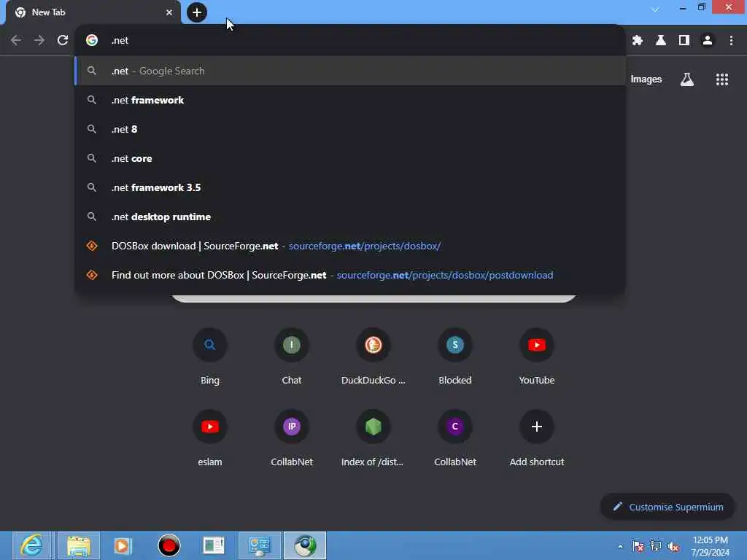Image resolution: width=747 pixels, height=560 pixels.
Task: Click the Add shortcut button
Action: click(536, 438)
